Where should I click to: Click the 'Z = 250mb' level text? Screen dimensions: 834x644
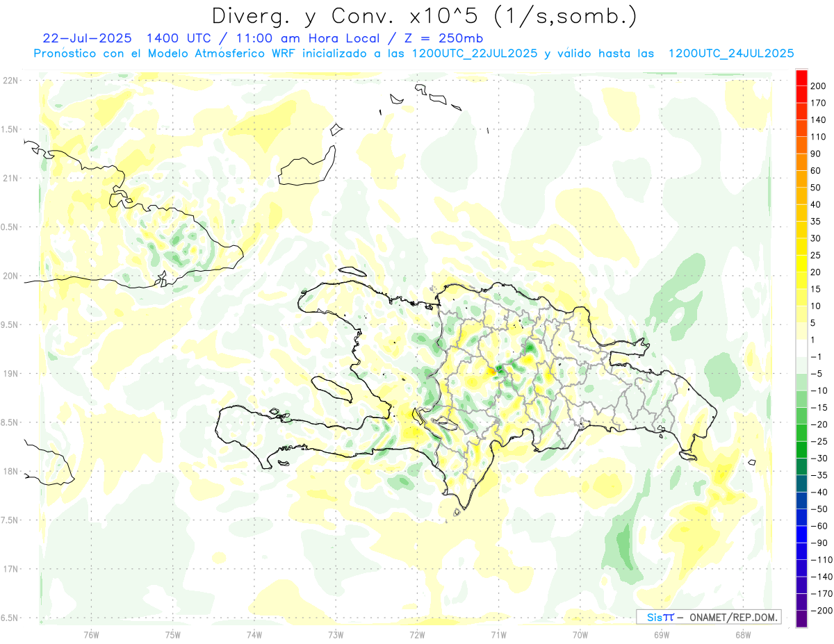coord(439,38)
